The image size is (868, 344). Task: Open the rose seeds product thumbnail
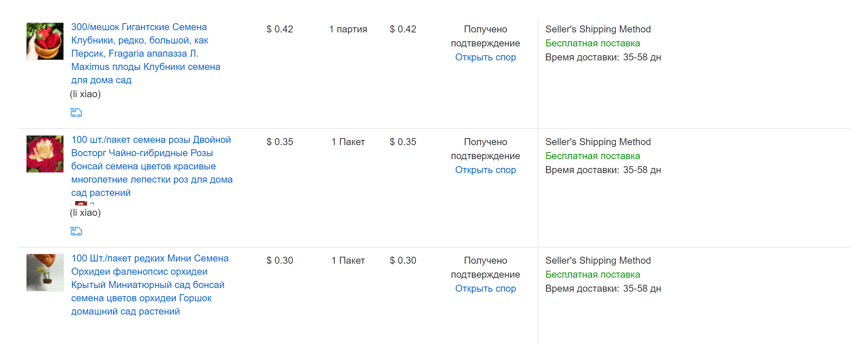point(45,154)
